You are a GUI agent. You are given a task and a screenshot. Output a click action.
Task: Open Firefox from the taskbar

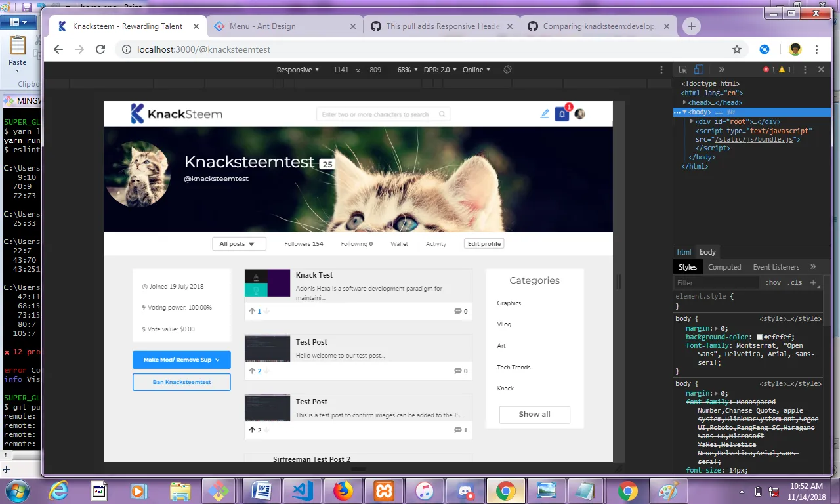pyautogui.click(x=343, y=490)
